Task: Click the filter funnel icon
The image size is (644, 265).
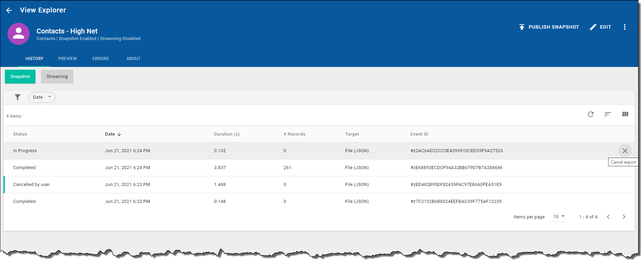Action: [x=18, y=97]
